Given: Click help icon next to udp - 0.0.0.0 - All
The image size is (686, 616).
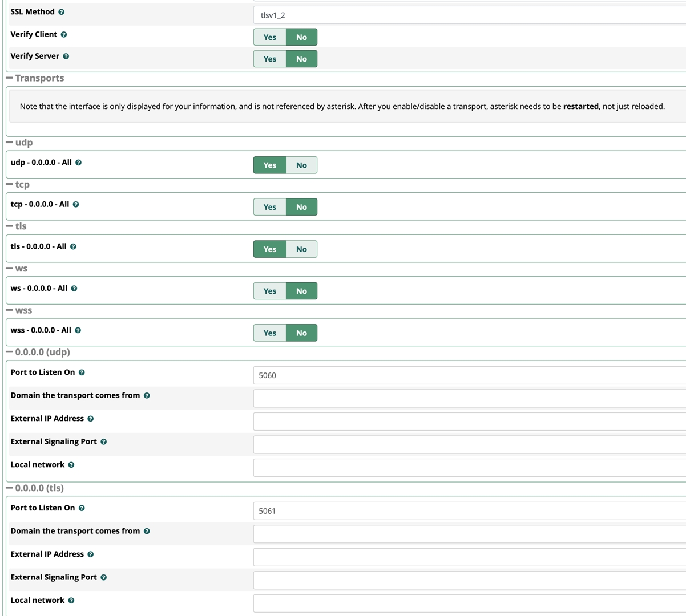Looking at the screenshot, I should (x=79, y=163).
